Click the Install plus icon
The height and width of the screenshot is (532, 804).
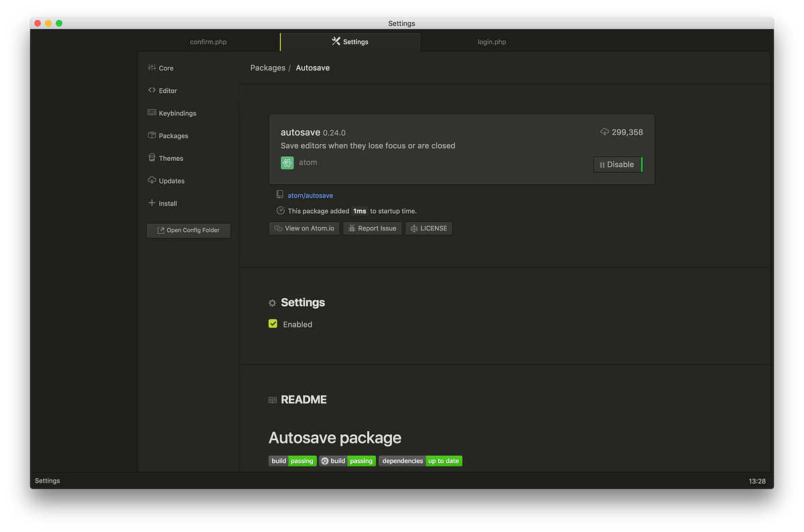[152, 203]
